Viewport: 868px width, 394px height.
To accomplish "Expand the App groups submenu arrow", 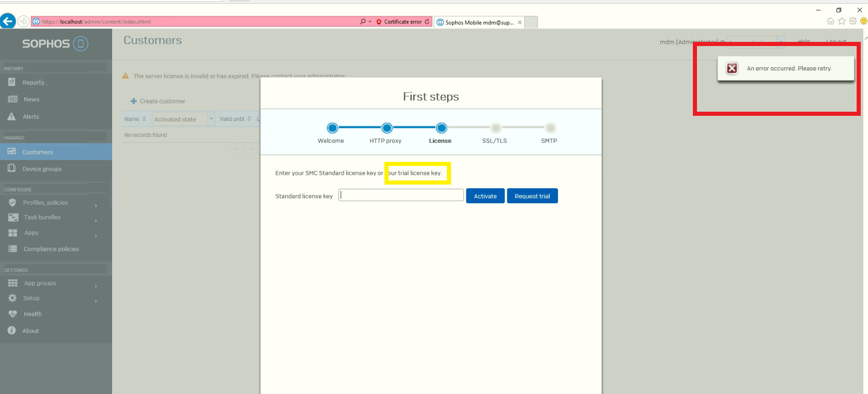I will point(96,286).
